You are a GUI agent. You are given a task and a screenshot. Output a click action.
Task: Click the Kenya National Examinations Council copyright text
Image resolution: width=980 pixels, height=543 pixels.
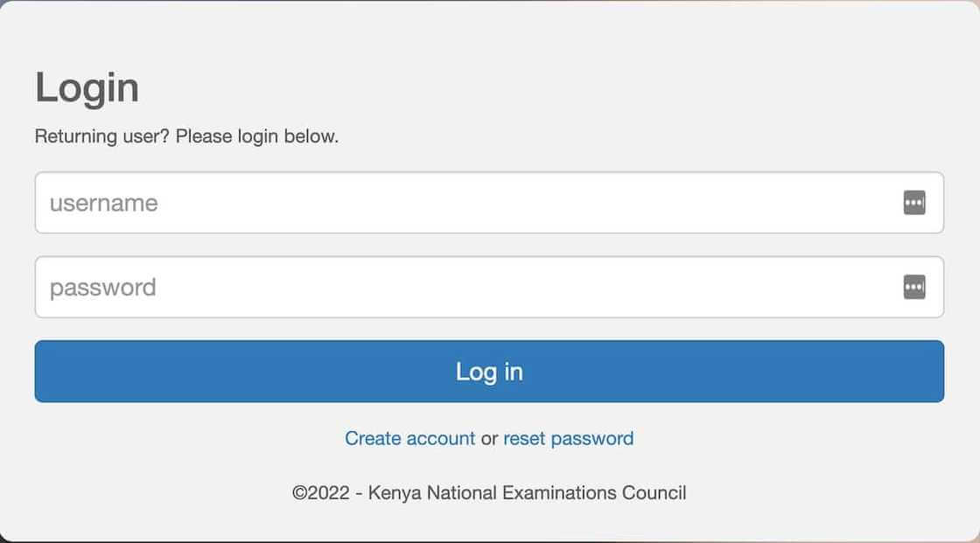point(490,492)
